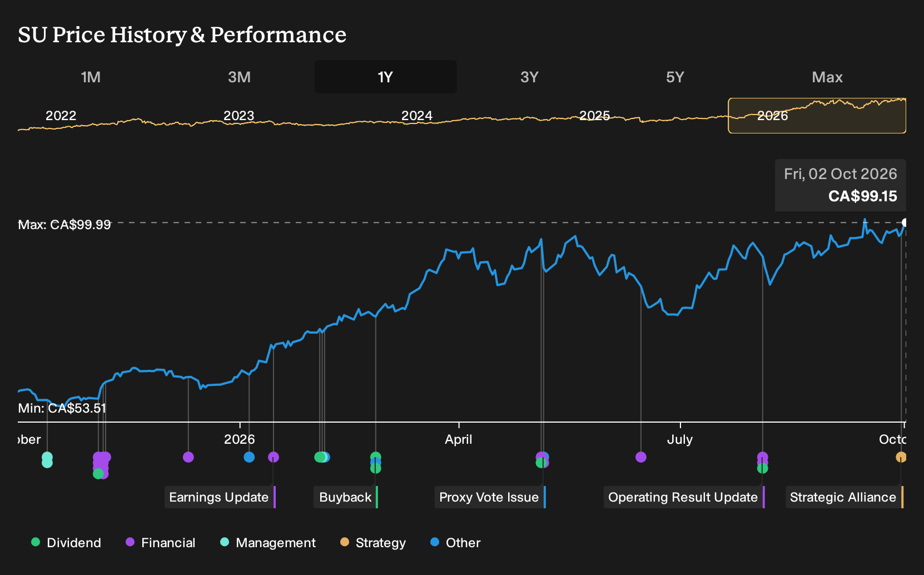Click the Earnings Update event label
Image resolution: width=924 pixels, height=575 pixels.
click(x=220, y=497)
